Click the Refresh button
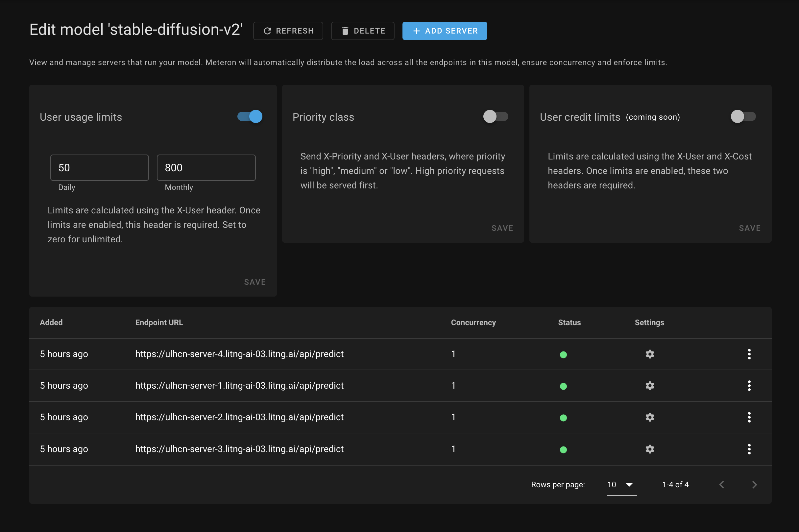 [x=288, y=31]
